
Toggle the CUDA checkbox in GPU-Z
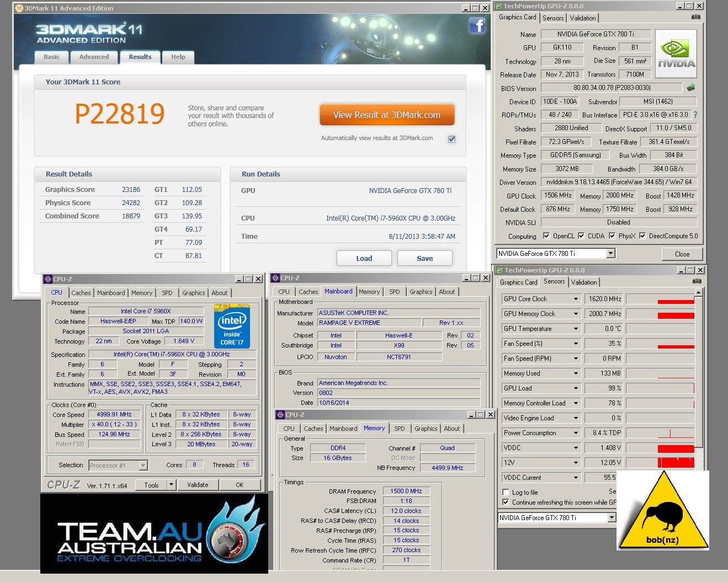coord(581,236)
